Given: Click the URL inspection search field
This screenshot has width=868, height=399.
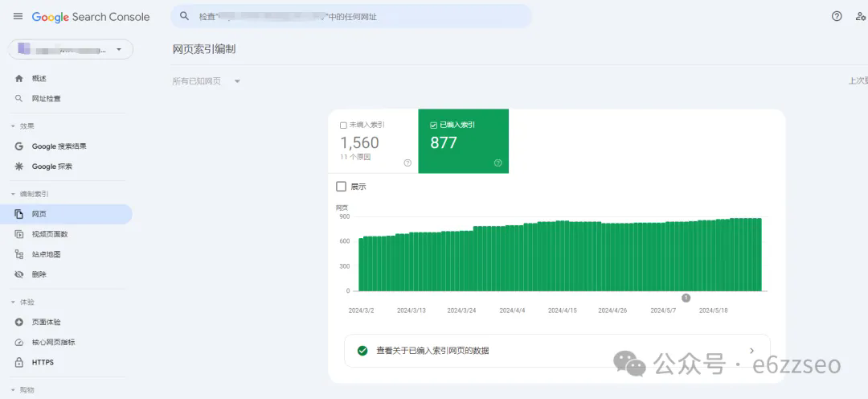Looking at the screenshot, I should pos(351,17).
